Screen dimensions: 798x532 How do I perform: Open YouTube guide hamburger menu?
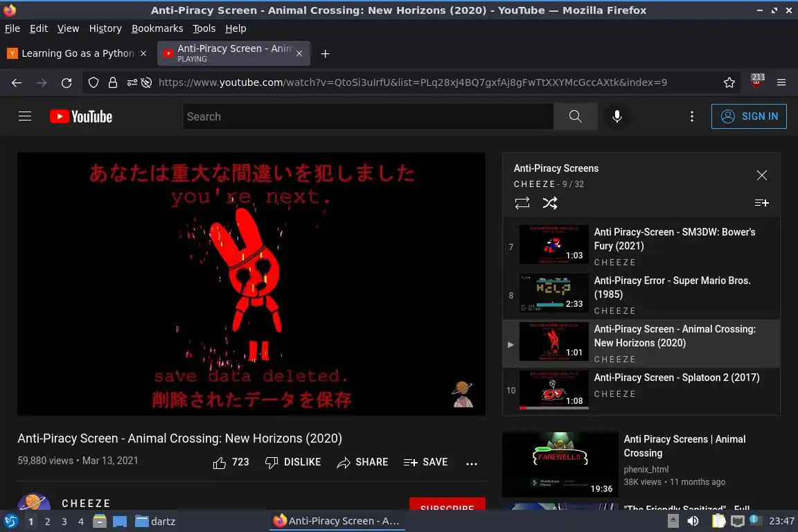coord(25,116)
